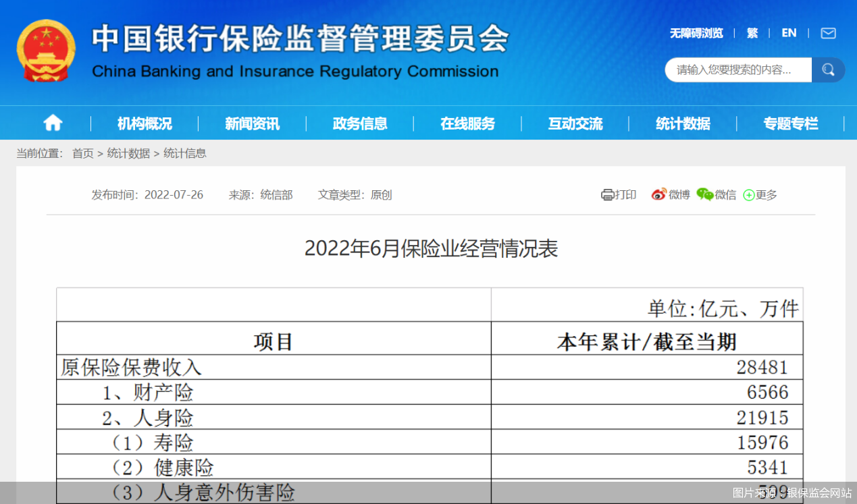Image resolution: width=857 pixels, height=504 pixels.
Task: Go to 首页 via the breadcrumb link
Action: [82, 153]
